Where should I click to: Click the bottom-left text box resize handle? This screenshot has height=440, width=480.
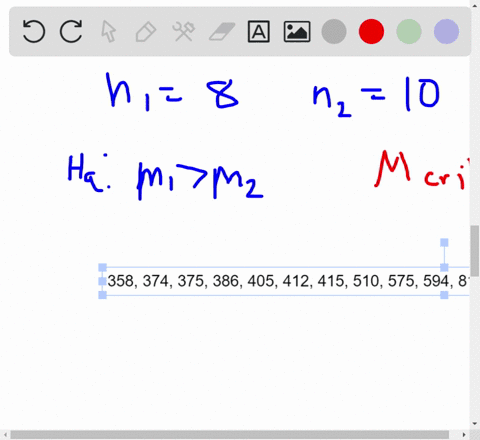pyautogui.click(x=103, y=295)
